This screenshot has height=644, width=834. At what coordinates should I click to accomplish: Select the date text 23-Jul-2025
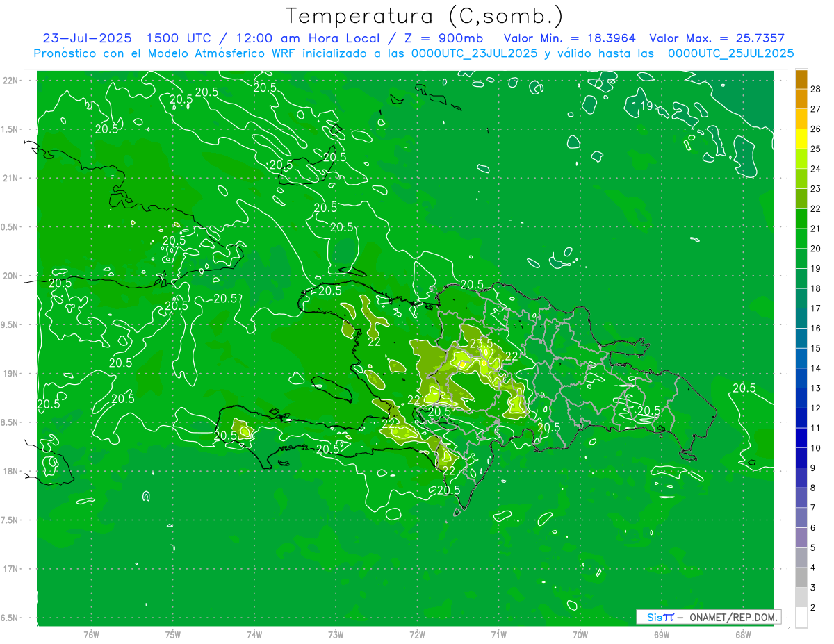(88, 38)
